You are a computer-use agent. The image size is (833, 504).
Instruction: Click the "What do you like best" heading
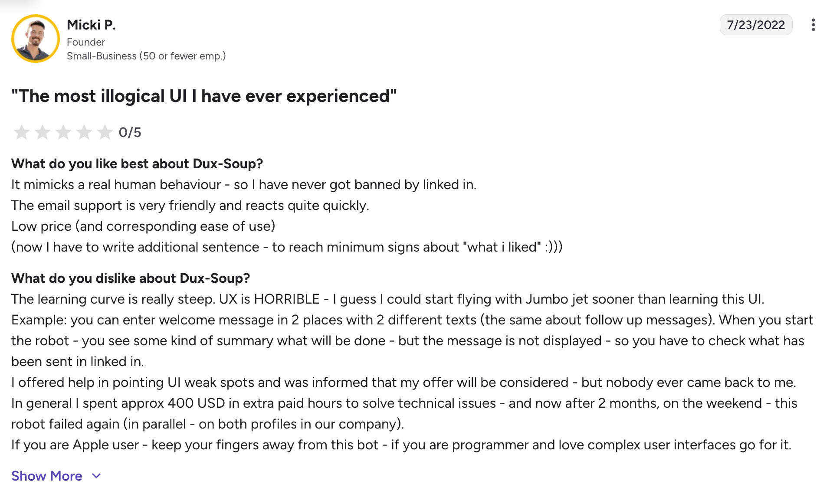pos(137,164)
